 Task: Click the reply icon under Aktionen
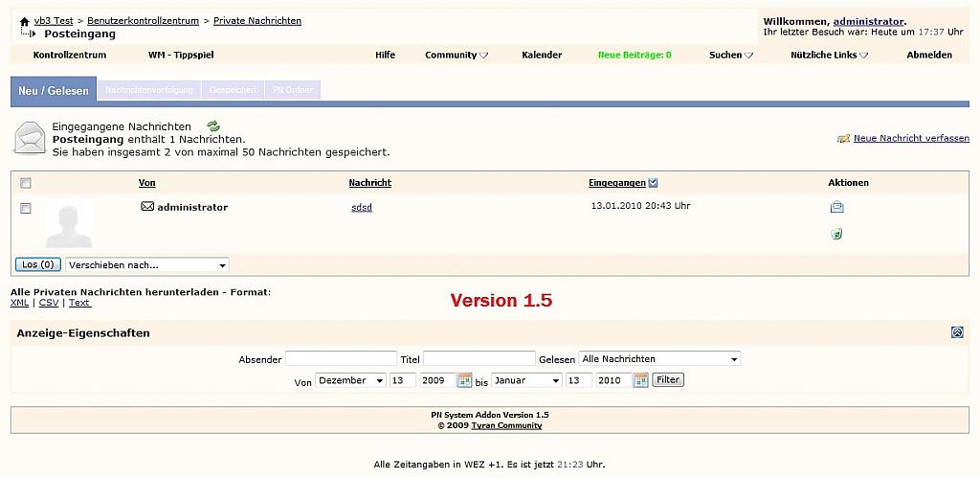coord(836,207)
